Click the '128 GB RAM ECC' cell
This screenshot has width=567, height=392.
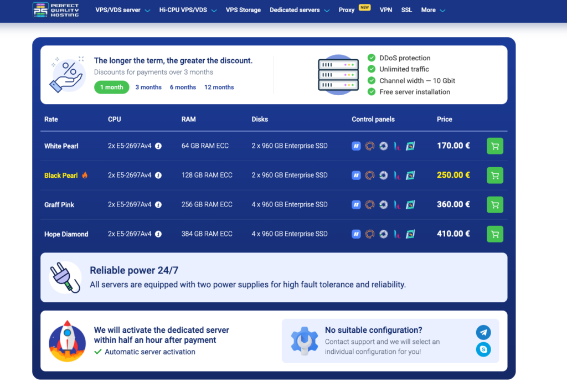207,175
